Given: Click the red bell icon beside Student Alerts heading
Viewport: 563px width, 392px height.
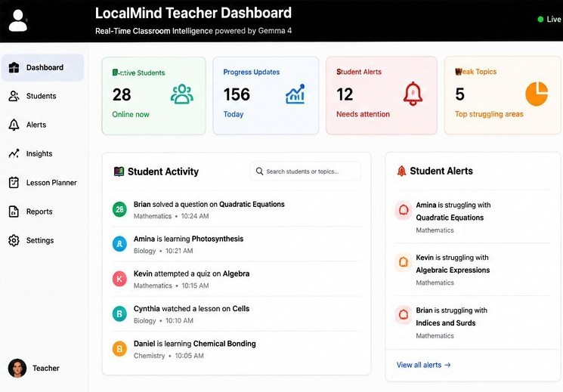Looking at the screenshot, I should pos(402,171).
